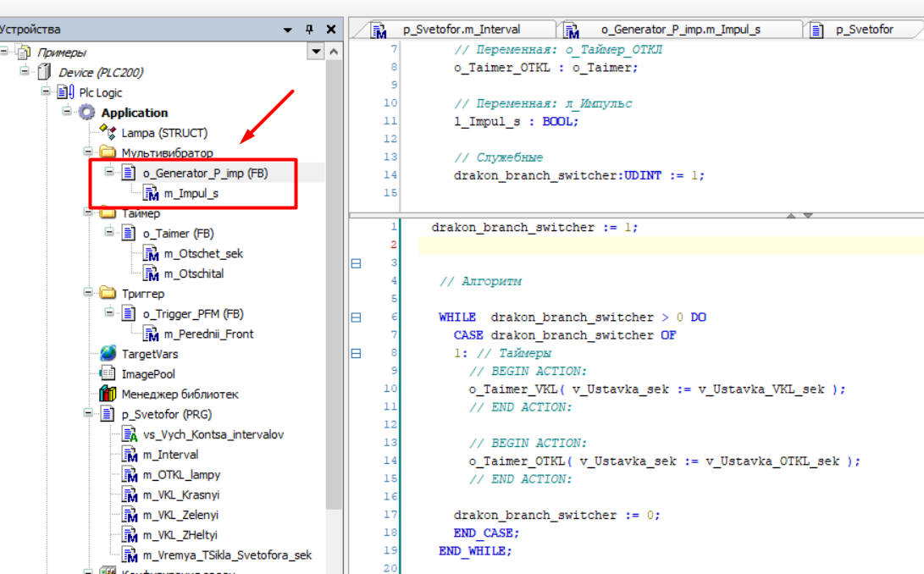Open the device tree view dropdown
Screen dimensions: 924x574
[316, 52]
